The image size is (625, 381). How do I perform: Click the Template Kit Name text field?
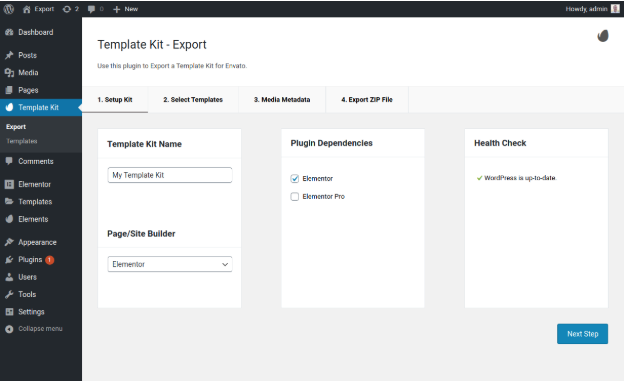tap(170, 175)
